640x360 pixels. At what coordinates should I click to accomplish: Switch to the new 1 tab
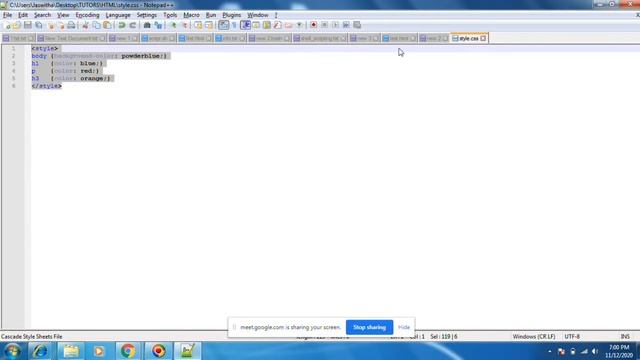pyautogui.click(x=123, y=38)
